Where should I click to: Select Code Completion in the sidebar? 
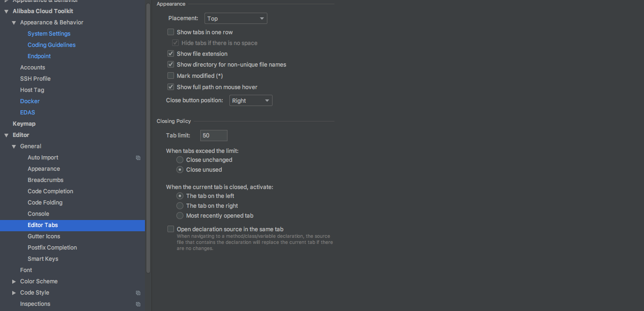click(50, 191)
